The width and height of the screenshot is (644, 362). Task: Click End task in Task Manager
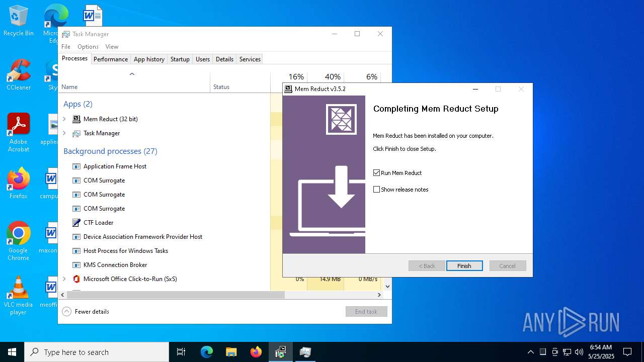[366, 312]
